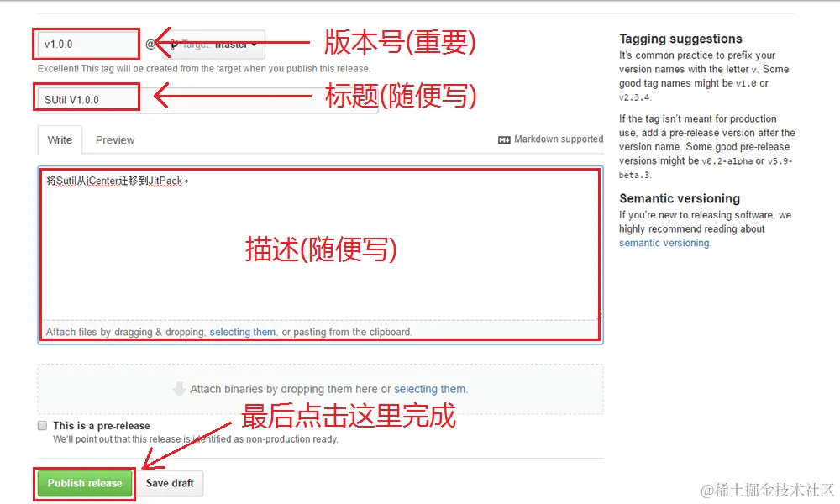This screenshot has height=504, width=840.
Task: Click the green Publish release button
Action: (85, 483)
